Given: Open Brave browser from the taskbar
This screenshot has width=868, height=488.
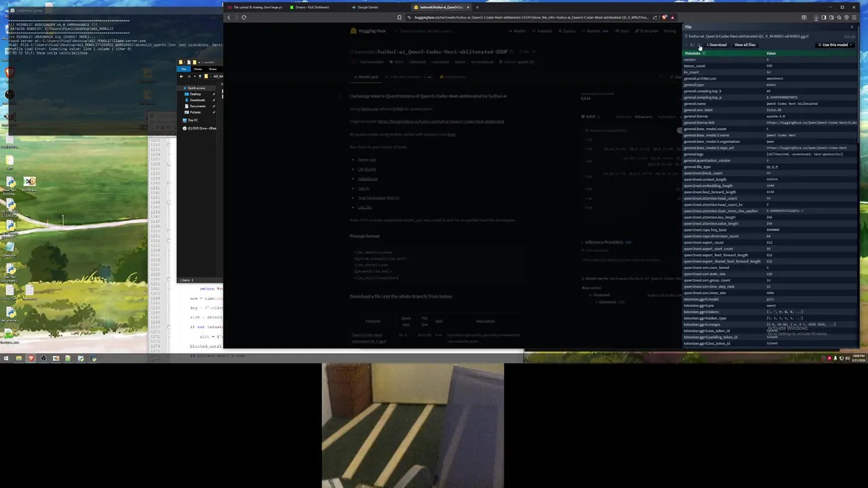Looking at the screenshot, I should [31, 359].
